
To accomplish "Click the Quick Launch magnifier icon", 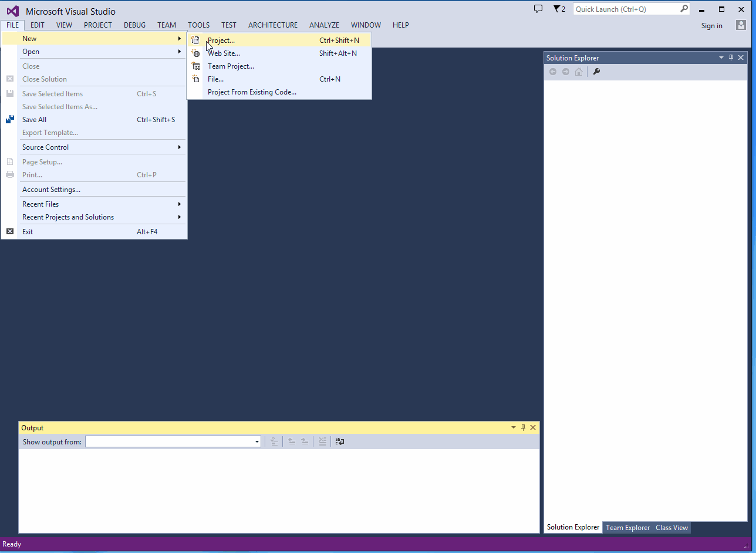I will point(684,9).
